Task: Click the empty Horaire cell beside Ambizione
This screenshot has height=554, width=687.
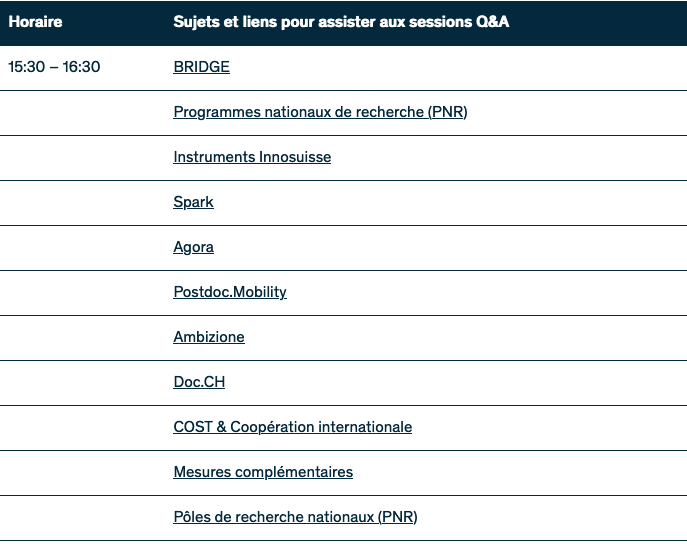Action: (x=82, y=337)
